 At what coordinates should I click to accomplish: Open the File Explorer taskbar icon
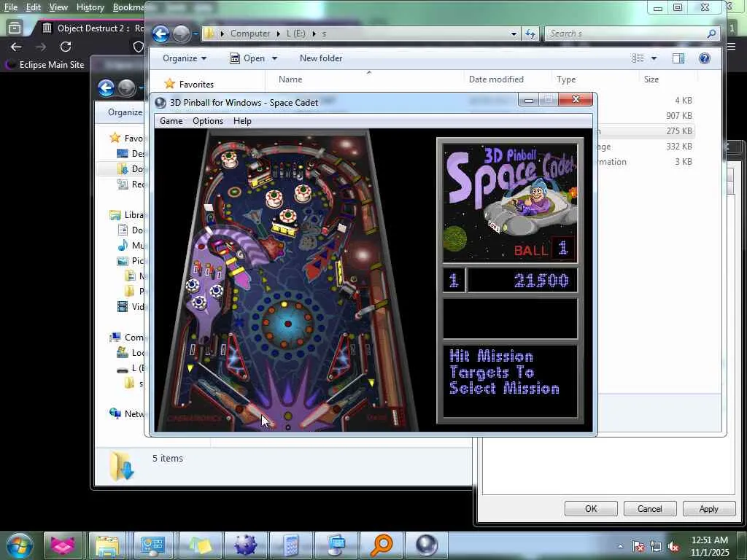click(107, 545)
